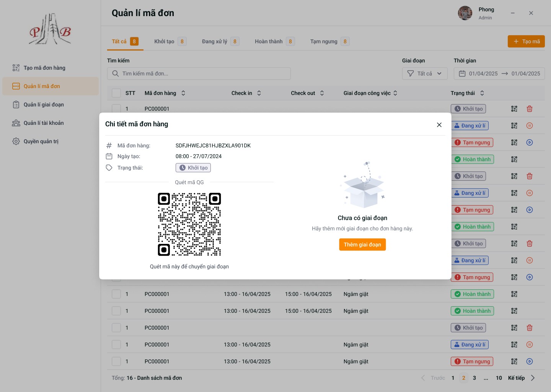Open the Phong Admin profile avatar
Viewport: 551px width, 392px height.
pos(465,13)
